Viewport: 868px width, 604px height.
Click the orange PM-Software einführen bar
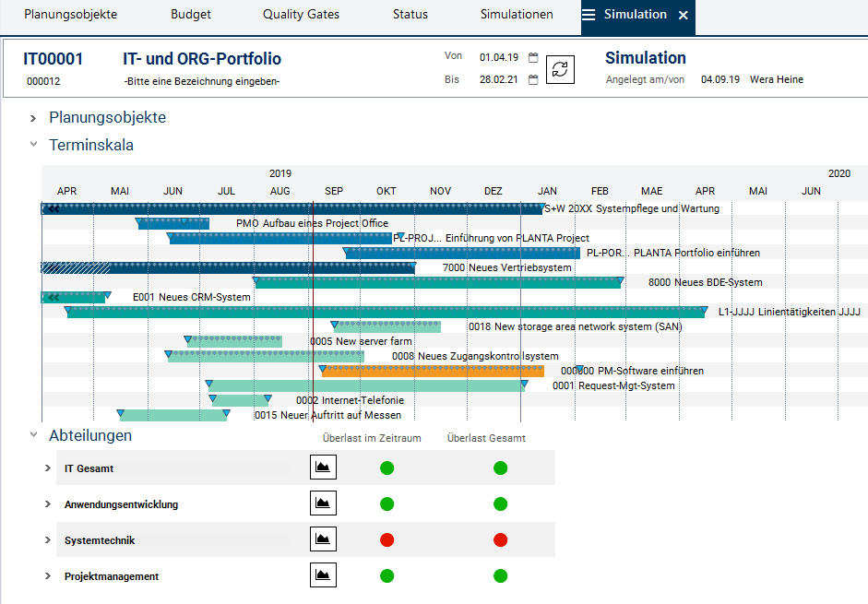432,371
